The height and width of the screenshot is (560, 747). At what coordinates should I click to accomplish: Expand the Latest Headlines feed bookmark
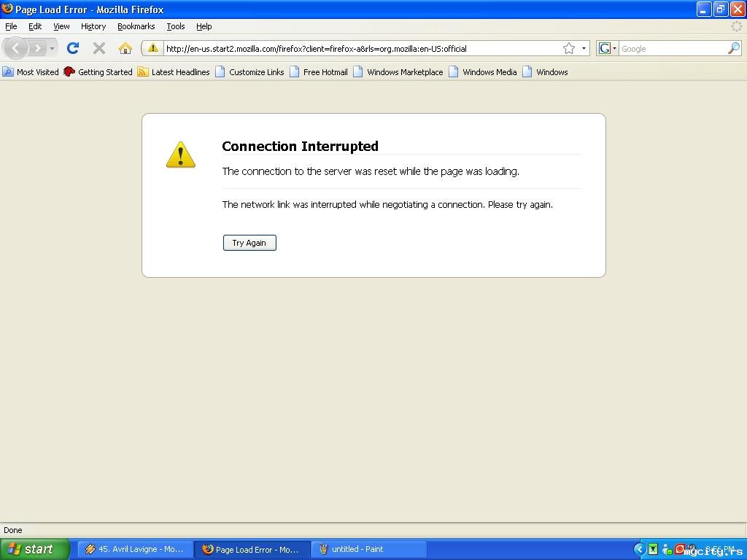pos(174,72)
